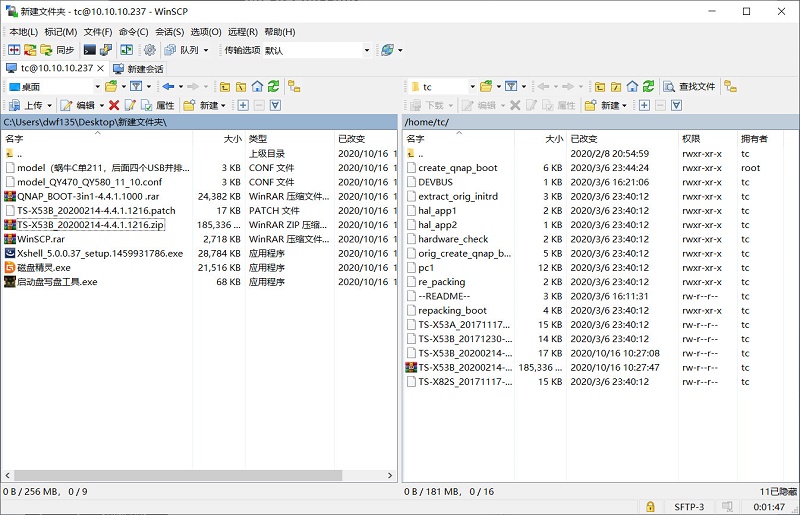Screen dimensions: 800x515
Task: Go back in the local panel
Action: (168, 87)
